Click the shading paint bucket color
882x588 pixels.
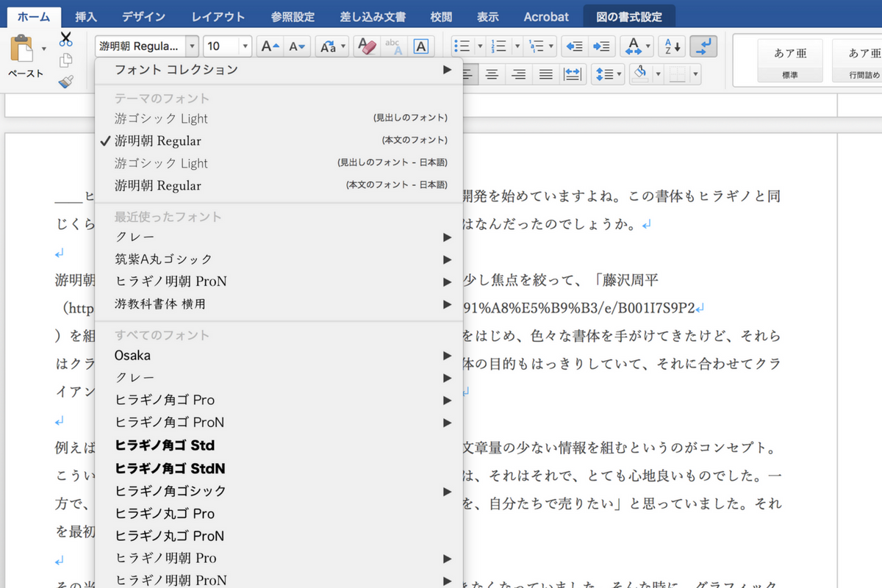click(639, 74)
